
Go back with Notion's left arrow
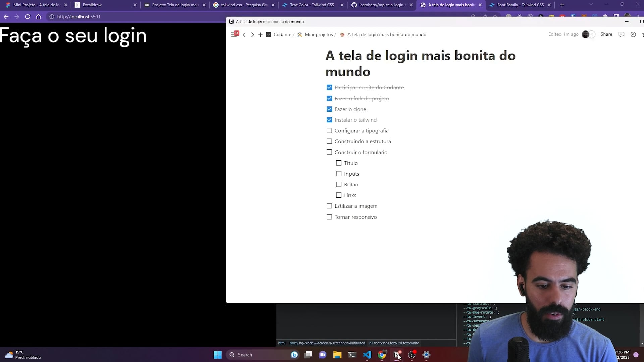(244, 35)
